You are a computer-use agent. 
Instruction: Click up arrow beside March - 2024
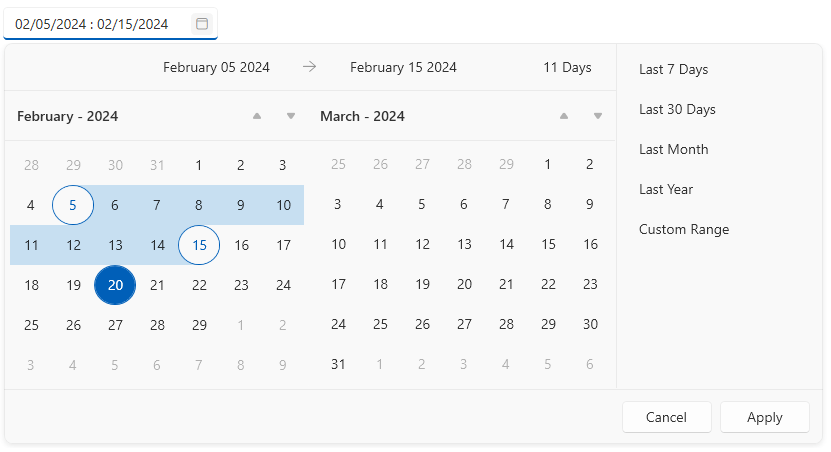point(564,116)
